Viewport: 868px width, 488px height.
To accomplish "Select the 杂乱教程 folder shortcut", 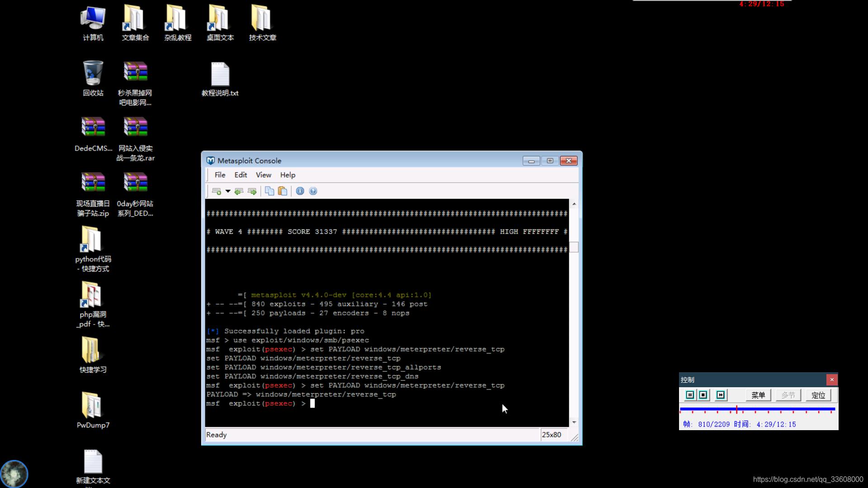I will (x=178, y=23).
